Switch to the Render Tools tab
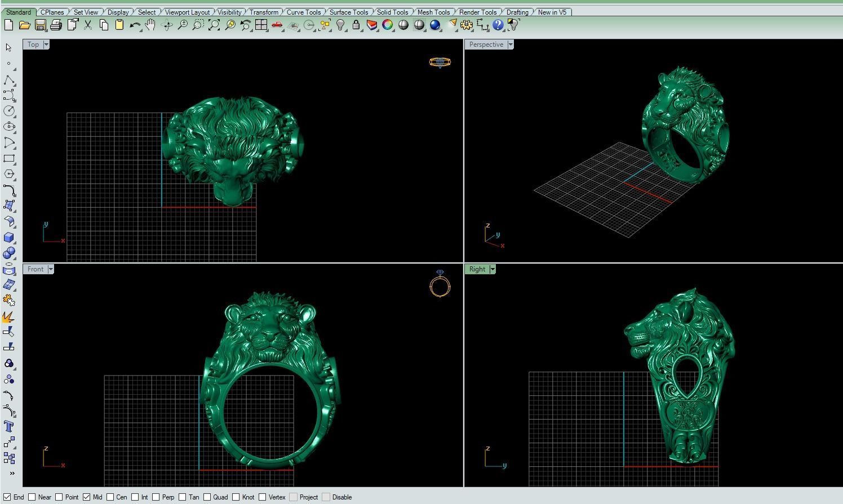 [x=478, y=12]
